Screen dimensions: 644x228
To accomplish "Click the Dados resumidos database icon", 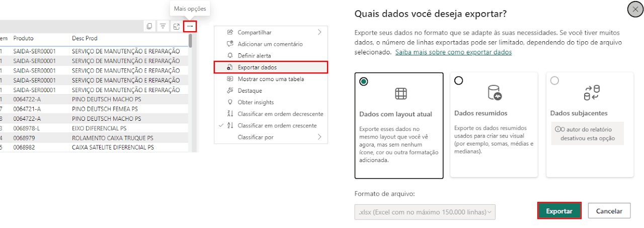I will [495, 93].
